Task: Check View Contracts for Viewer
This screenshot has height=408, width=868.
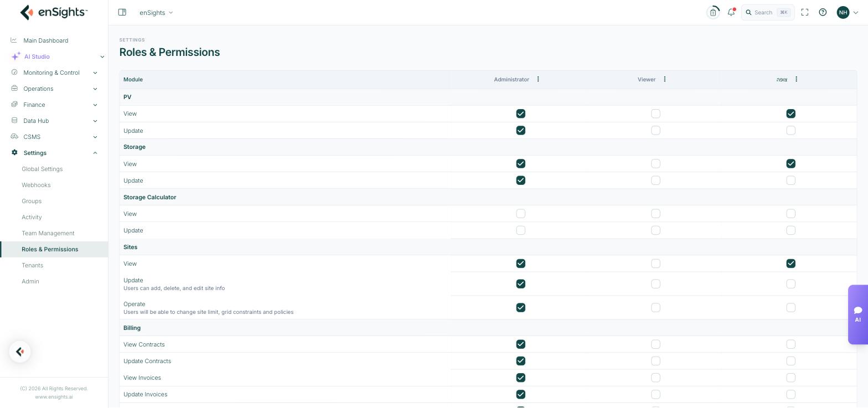Action: (x=655, y=344)
